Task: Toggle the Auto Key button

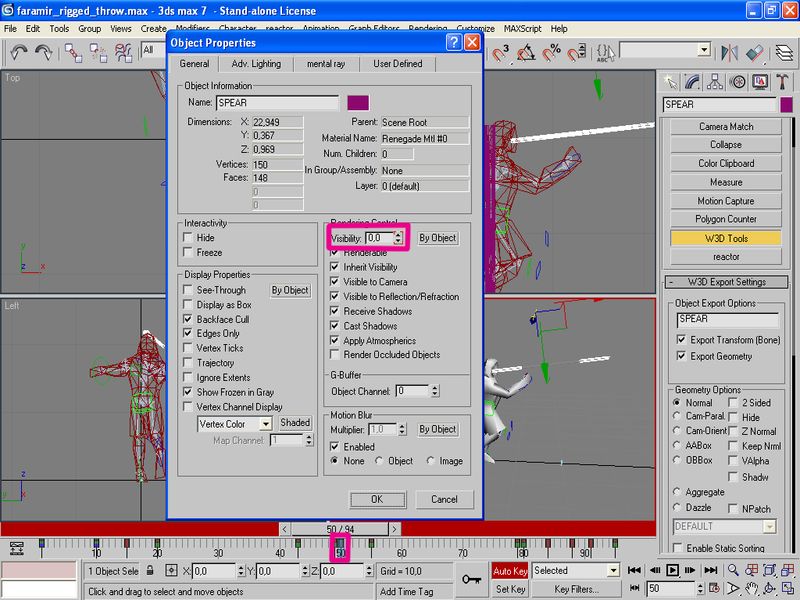Action: click(x=510, y=571)
